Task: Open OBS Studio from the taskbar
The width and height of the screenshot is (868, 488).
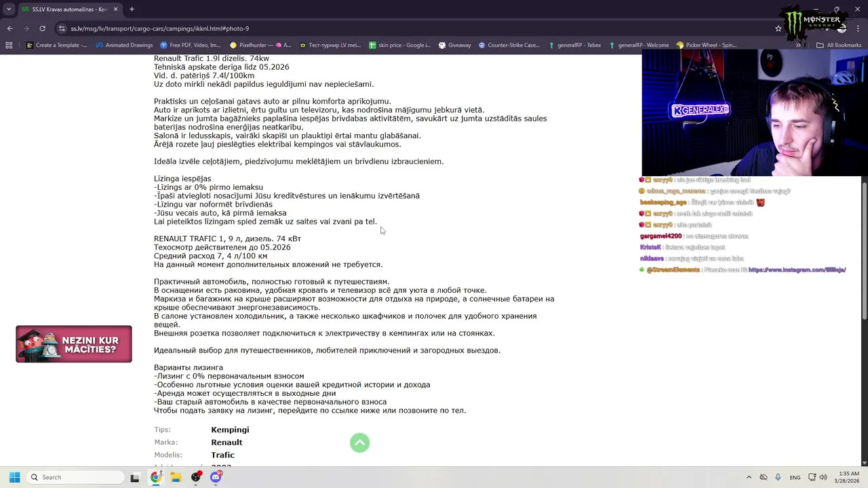Action: point(196,477)
